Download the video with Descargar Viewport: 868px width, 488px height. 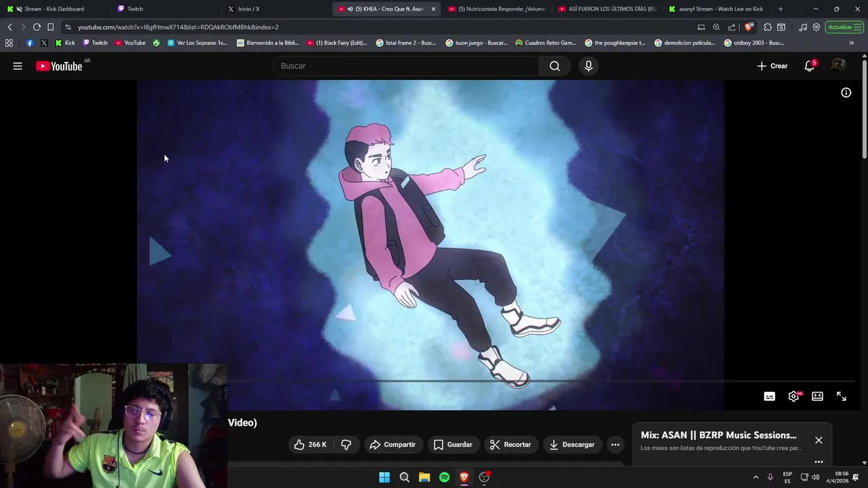pyautogui.click(x=572, y=445)
